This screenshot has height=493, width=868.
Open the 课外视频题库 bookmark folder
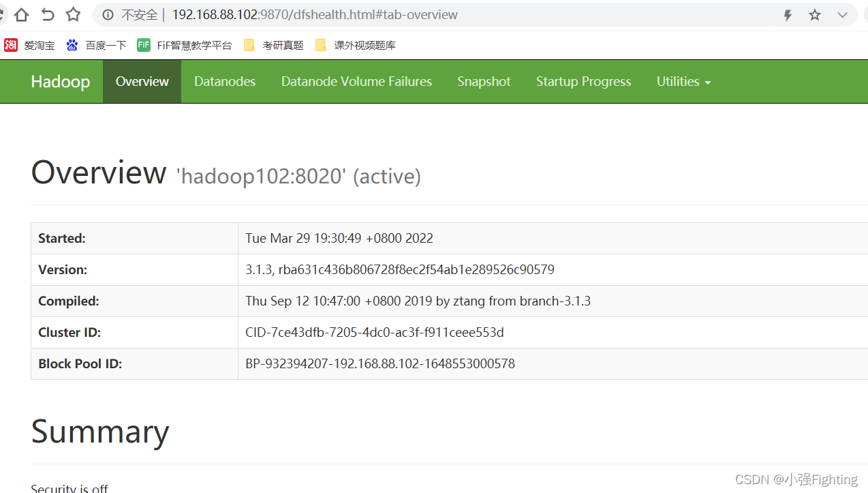coord(355,45)
